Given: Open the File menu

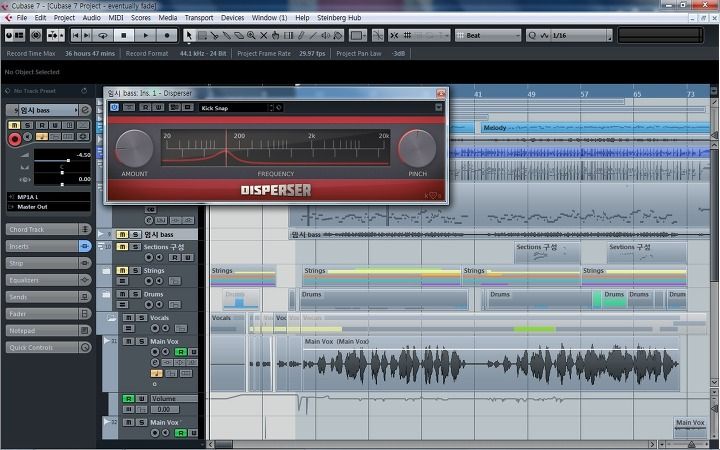Looking at the screenshot, I should (22, 17).
